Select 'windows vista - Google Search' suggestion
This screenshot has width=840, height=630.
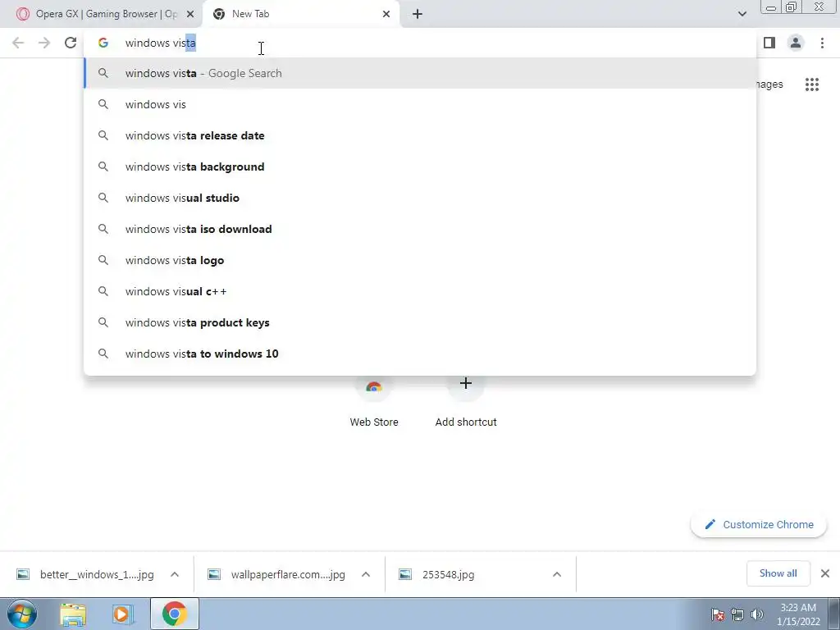(x=420, y=73)
